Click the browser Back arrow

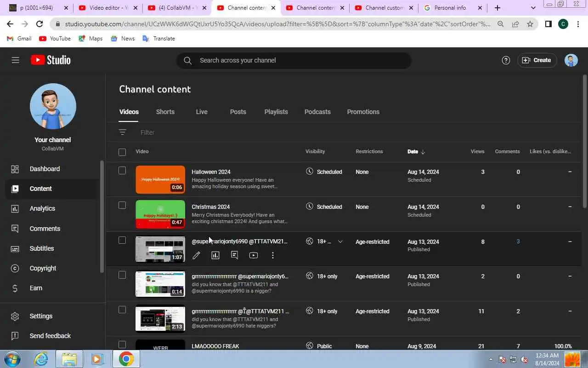pos(10,24)
